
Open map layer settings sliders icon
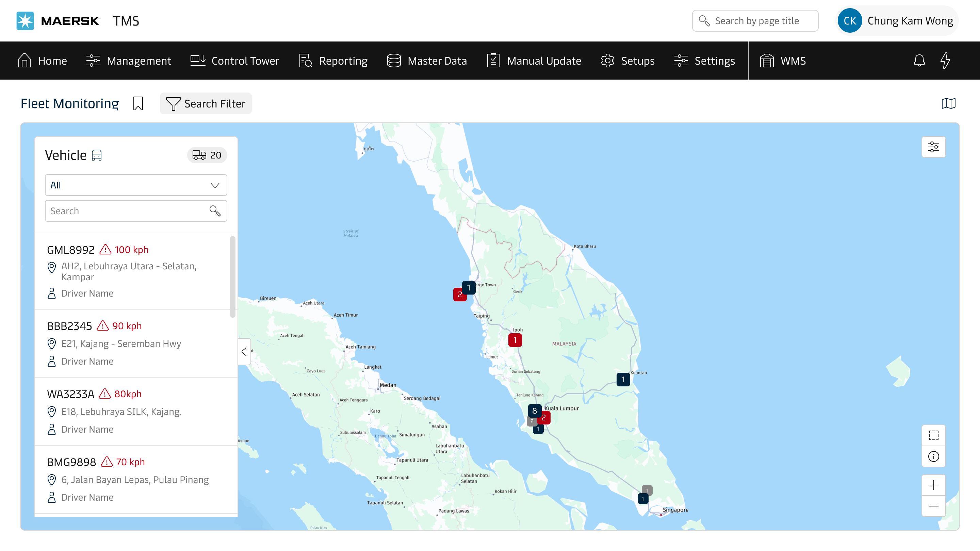[x=933, y=147]
